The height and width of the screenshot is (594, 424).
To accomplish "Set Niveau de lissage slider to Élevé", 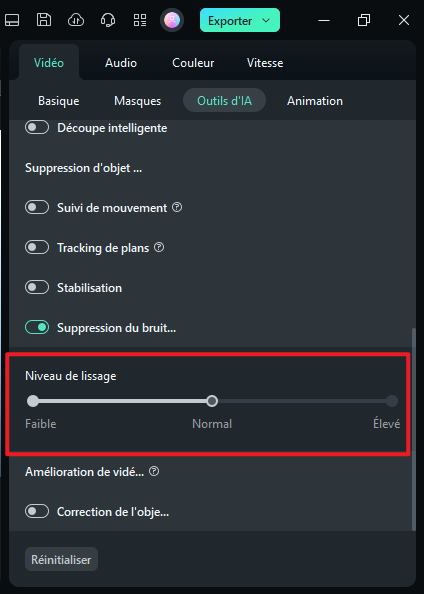I will pyautogui.click(x=392, y=401).
